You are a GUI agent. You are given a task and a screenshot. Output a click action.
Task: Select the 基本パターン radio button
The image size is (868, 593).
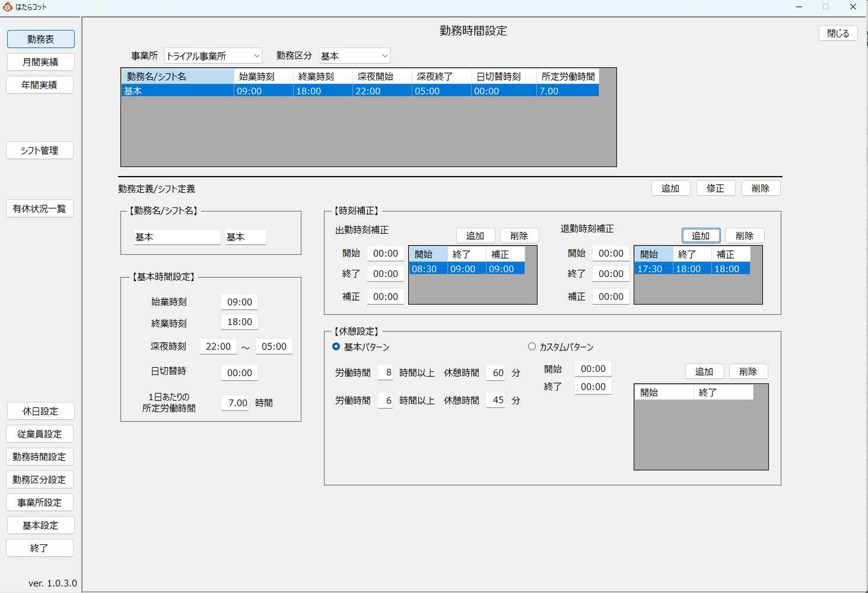336,347
